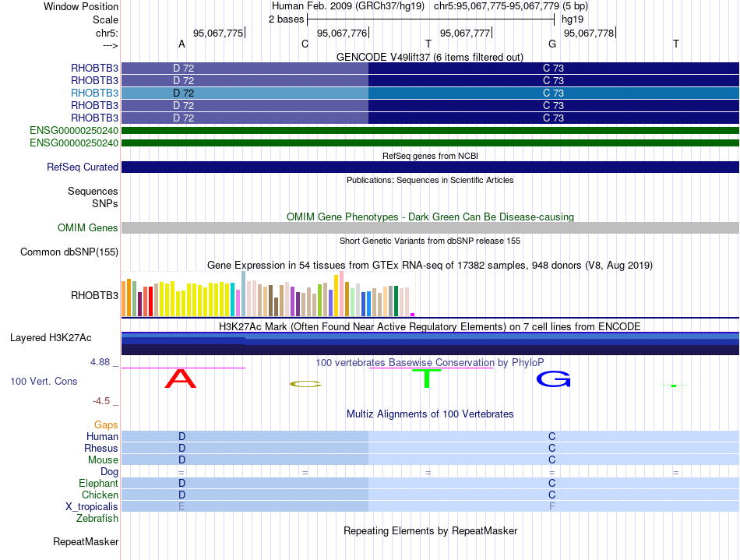Click the chr5: ruler label
The width and height of the screenshot is (740, 560).
(x=107, y=33)
